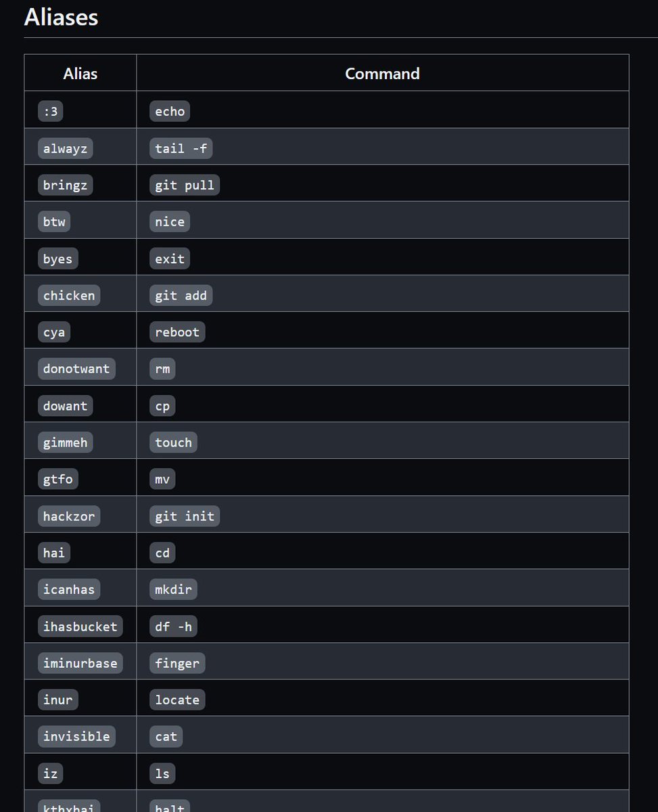Click the Command column header

[x=382, y=73]
